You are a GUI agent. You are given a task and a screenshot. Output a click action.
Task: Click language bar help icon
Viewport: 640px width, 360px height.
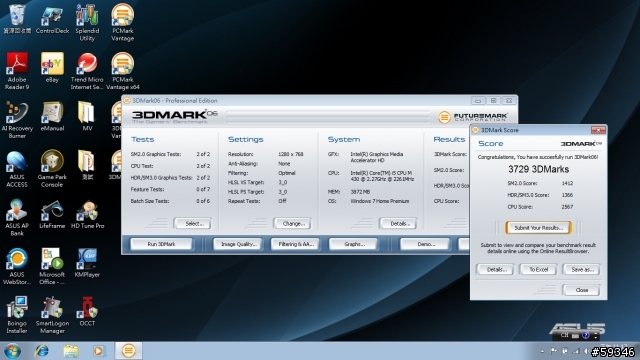[x=586, y=335]
